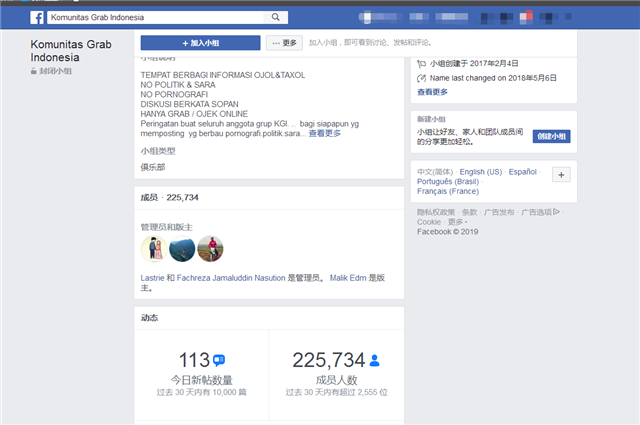Viewport: 640px width, 425px height.
Task: Click the 113 new posts today number
Action: [x=194, y=360]
